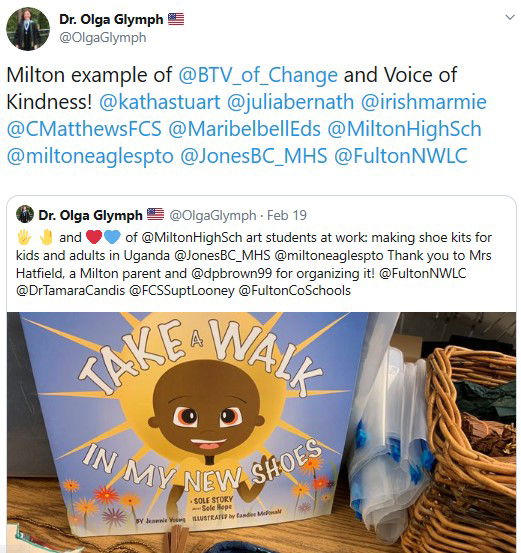Visit the @juliabernath mention
Viewport: 521px width, 553px height.
290,102
